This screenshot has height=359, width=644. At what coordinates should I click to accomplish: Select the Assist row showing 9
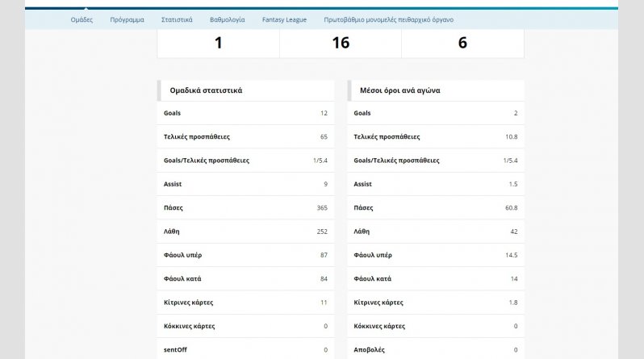click(245, 184)
